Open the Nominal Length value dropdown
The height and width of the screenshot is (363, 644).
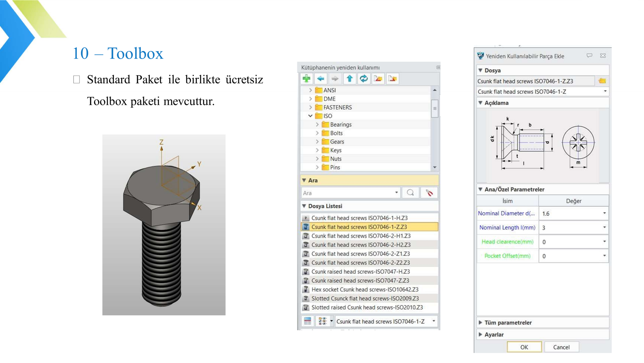604,227
